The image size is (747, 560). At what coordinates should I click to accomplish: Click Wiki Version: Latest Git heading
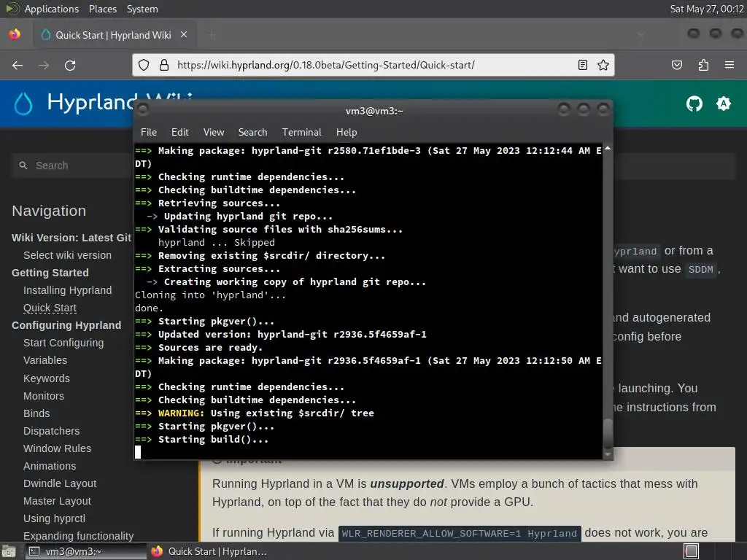click(x=71, y=238)
